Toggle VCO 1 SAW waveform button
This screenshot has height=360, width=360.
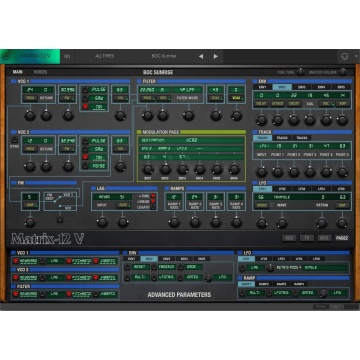pyautogui.click(x=86, y=98)
